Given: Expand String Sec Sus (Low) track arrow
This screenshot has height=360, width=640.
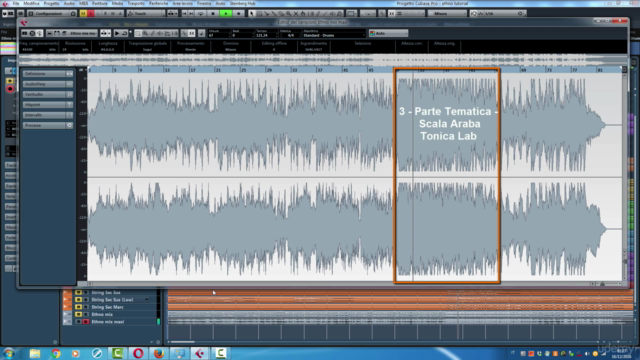Looking at the screenshot, I should click(x=147, y=300).
